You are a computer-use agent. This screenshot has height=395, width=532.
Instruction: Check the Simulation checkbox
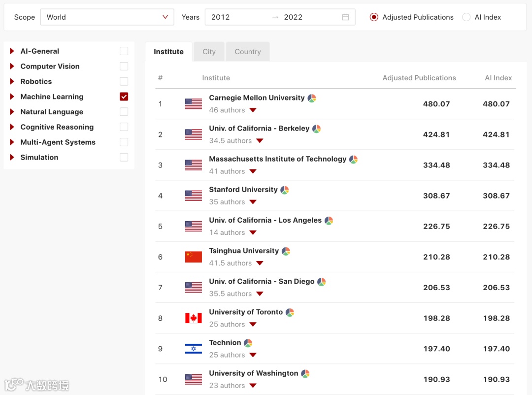click(x=124, y=157)
